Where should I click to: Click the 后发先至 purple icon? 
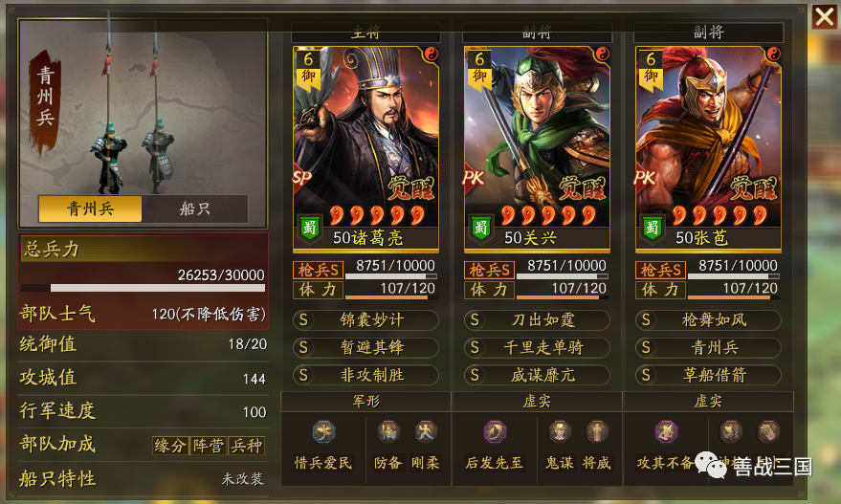pos(495,432)
